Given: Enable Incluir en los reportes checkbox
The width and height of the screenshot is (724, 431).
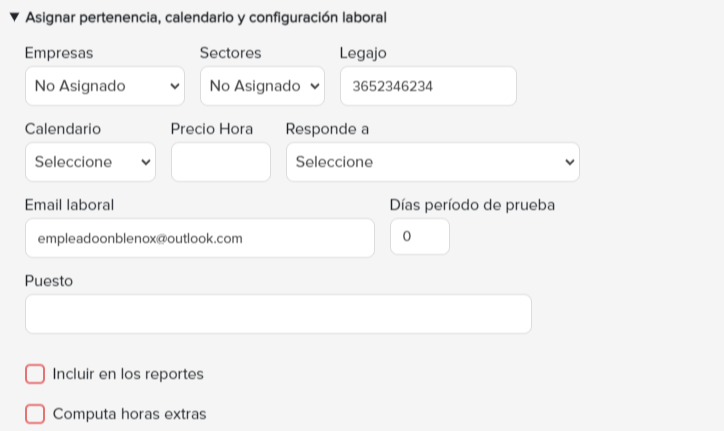Looking at the screenshot, I should pyautogui.click(x=35, y=374).
